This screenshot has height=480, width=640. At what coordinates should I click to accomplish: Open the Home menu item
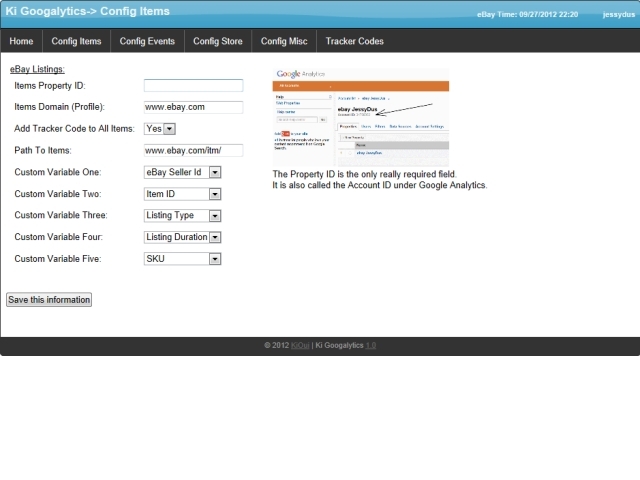[21, 41]
